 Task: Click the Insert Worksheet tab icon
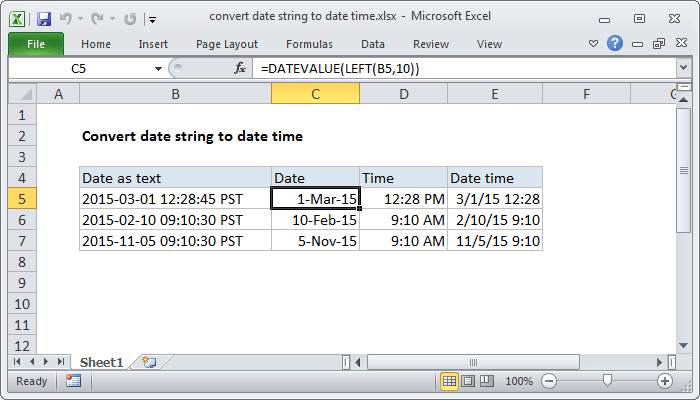[x=149, y=362]
